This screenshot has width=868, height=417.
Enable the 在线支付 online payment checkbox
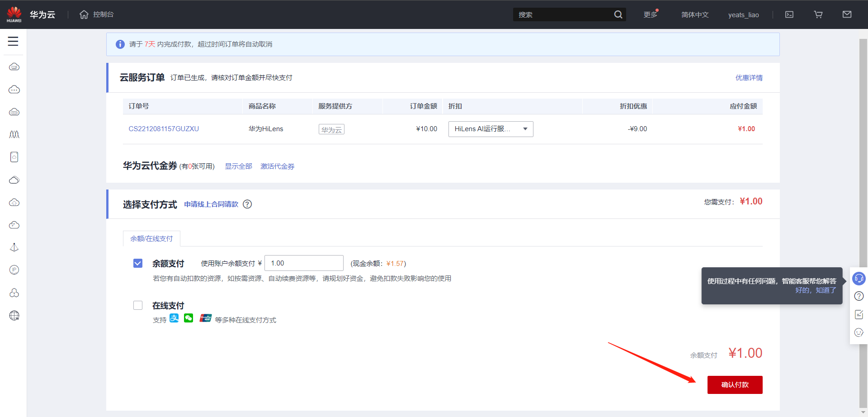(x=138, y=305)
